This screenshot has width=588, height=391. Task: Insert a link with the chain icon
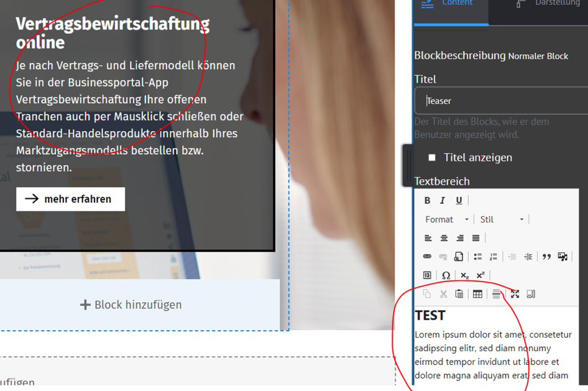(427, 256)
